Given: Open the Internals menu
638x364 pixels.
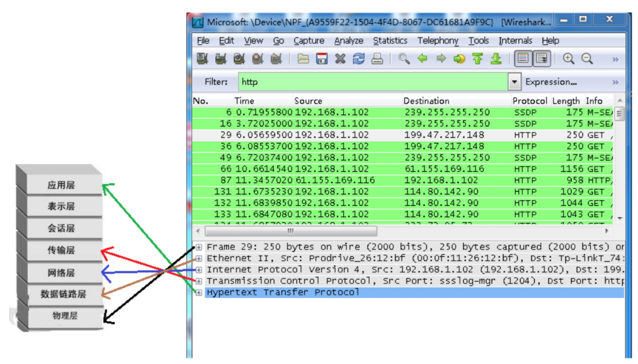Looking at the screenshot, I should pyautogui.click(x=515, y=41).
